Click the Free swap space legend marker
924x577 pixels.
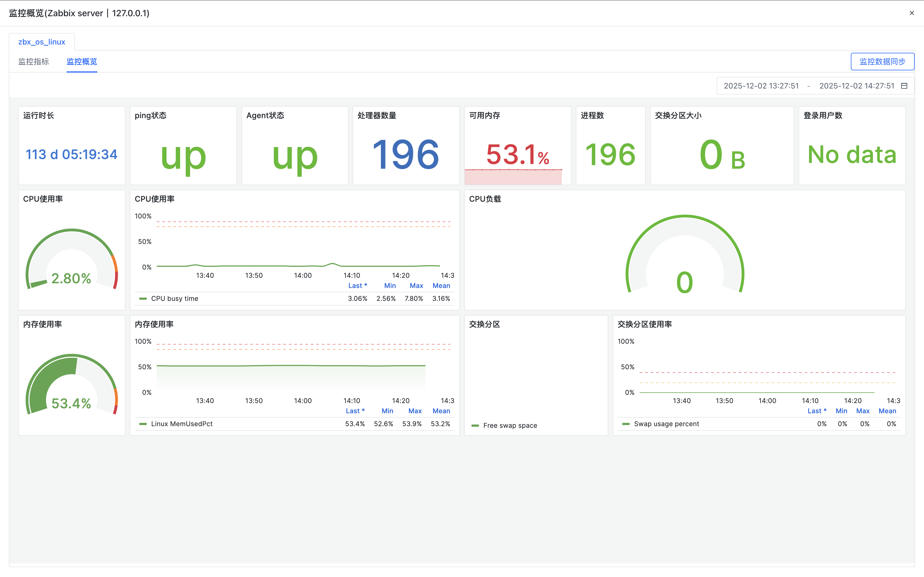[475, 426]
